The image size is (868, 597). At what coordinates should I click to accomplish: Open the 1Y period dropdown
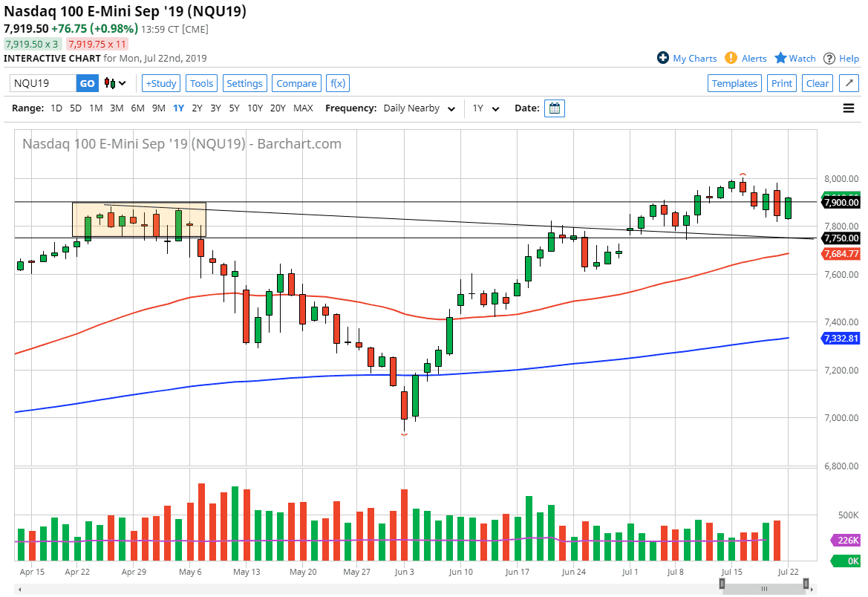coord(486,108)
